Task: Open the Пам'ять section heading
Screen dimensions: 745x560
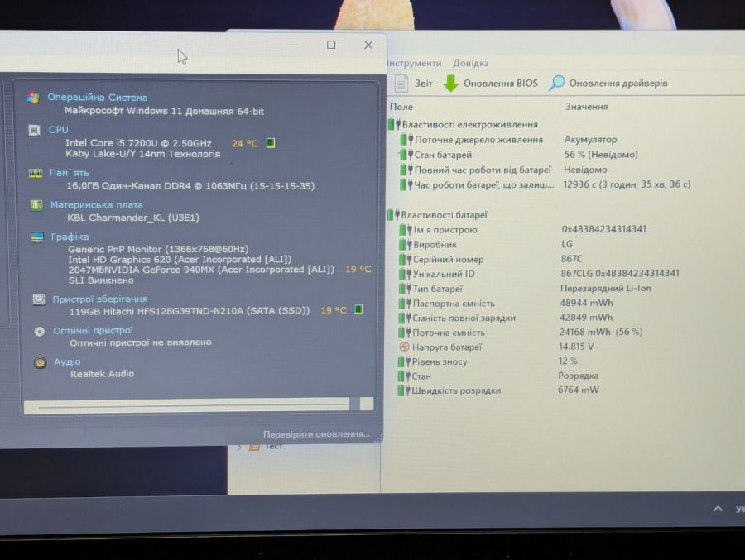Action: pyautogui.click(x=70, y=173)
